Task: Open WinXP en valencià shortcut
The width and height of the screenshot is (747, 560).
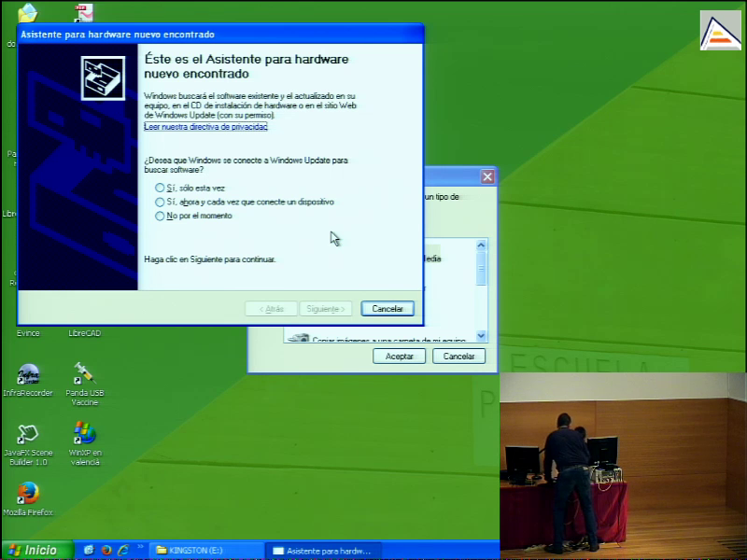Action: pos(84,435)
